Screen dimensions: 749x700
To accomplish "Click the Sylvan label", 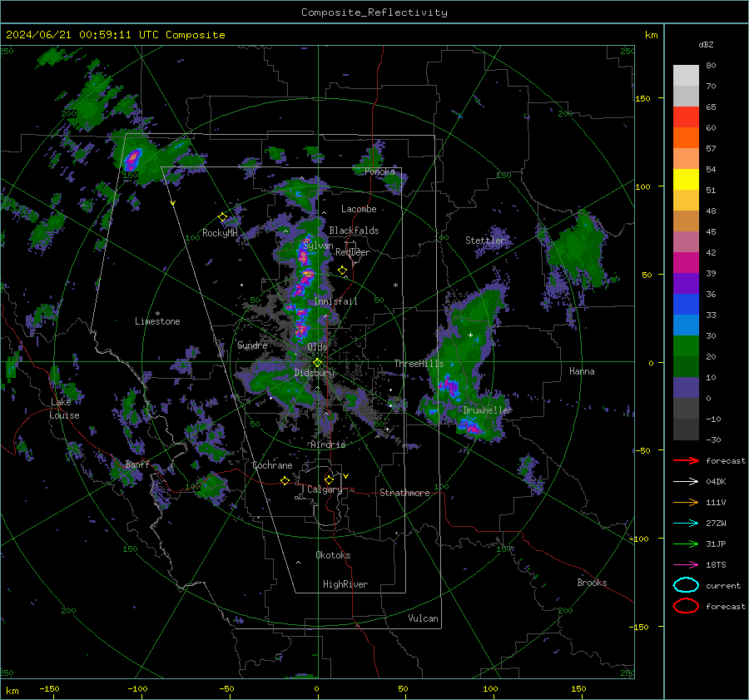I will click(x=318, y=246).
